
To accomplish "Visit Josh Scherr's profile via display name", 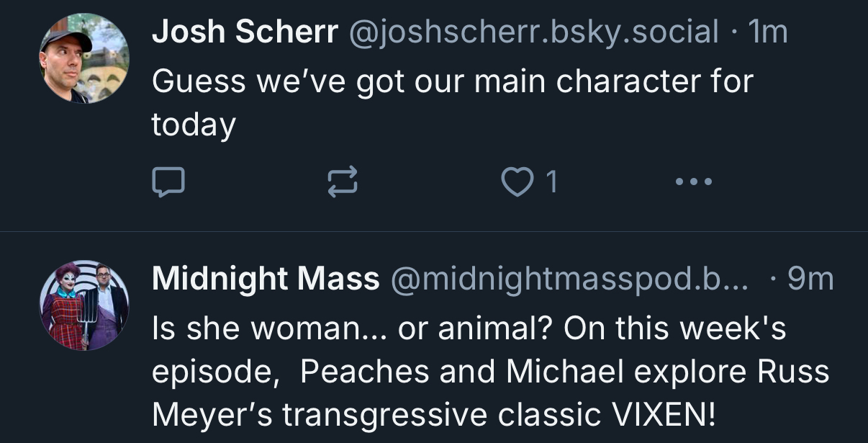I will (x=245, y=32).
